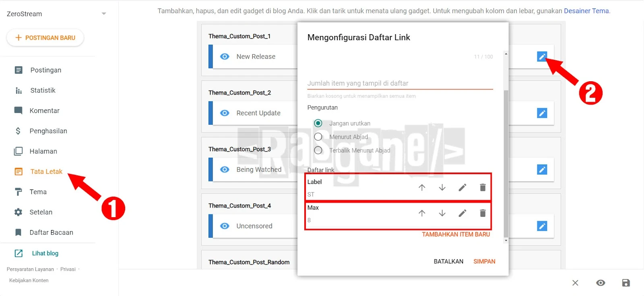Screen dimensions: 644x296
Task: Open Komentar in the sidebar
Action: click(44, 111)
